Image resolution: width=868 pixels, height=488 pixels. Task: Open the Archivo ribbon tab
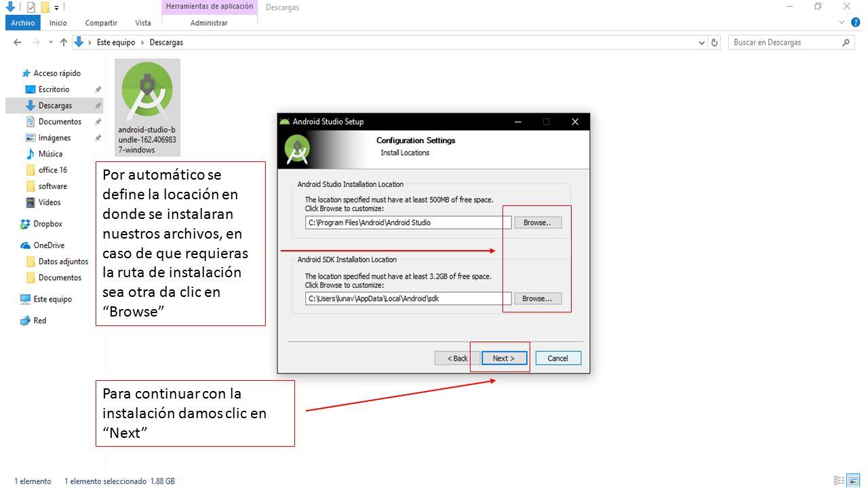click(22, 23)
